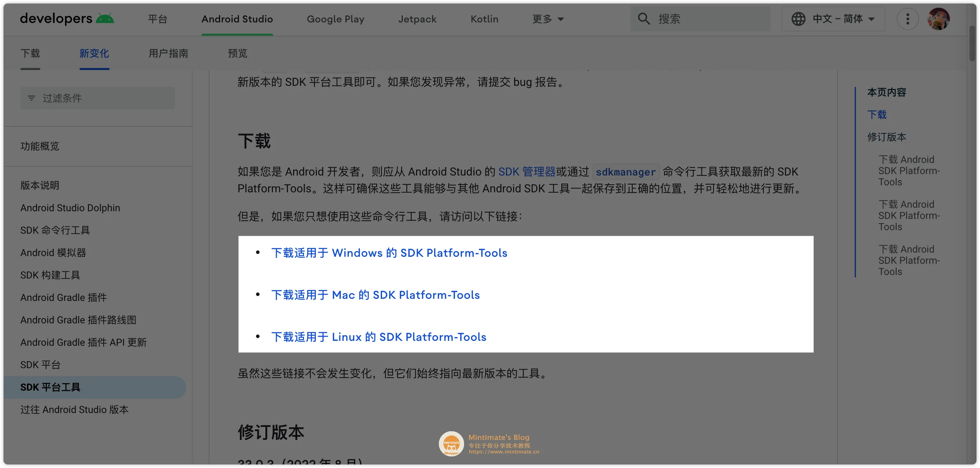Open Android Gradle 插件 API 更新 entry

[x=83, y=343]
